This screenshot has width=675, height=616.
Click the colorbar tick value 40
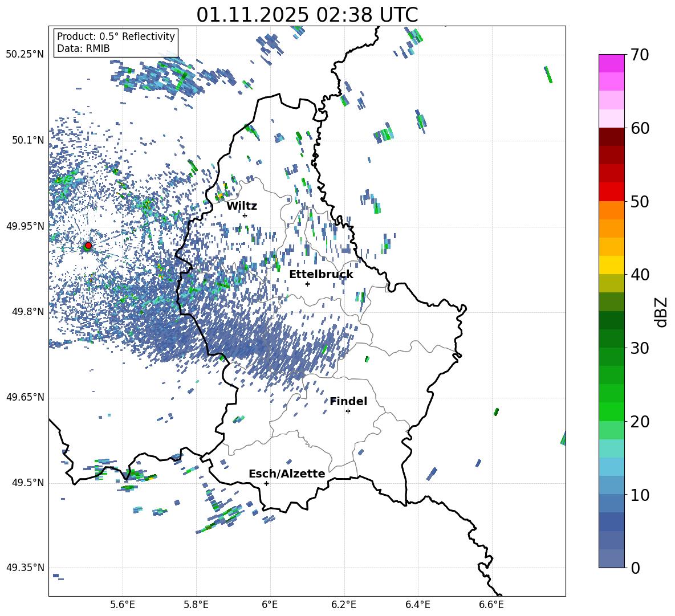click(x=640, y=275)
